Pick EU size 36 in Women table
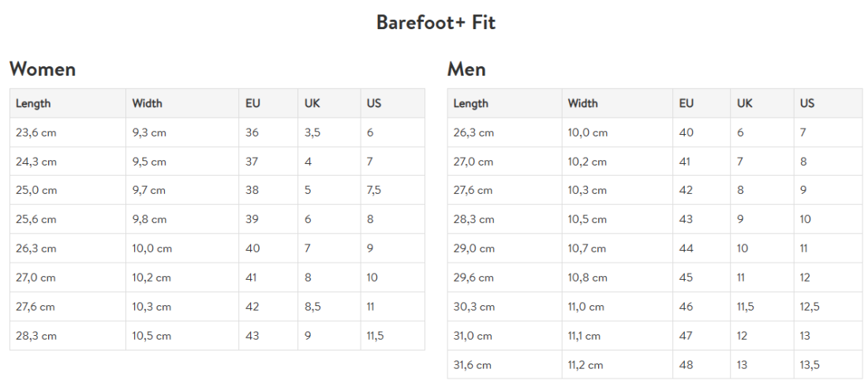Screen dimensions: 868x384 pyautogui.click(x=252, y=132)
